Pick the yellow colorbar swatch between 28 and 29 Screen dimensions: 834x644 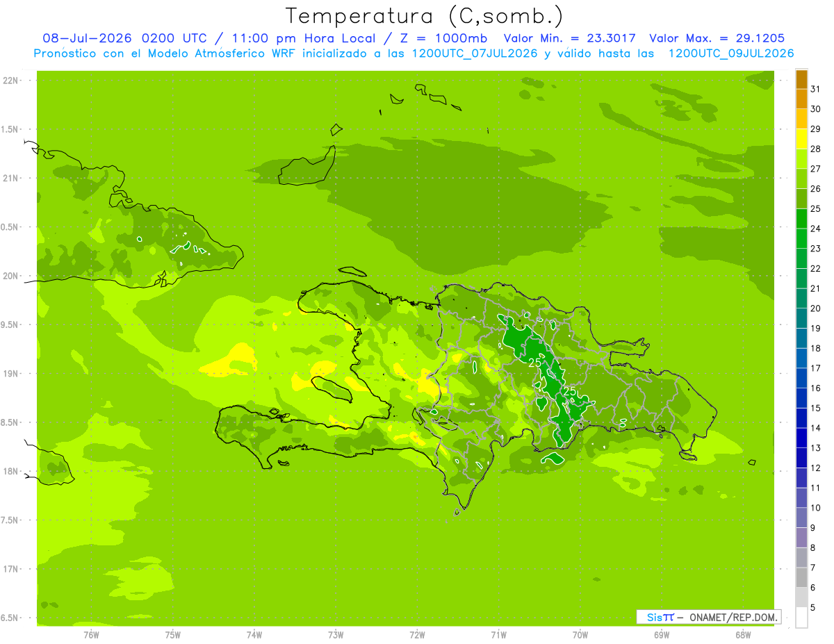(801, 139)
